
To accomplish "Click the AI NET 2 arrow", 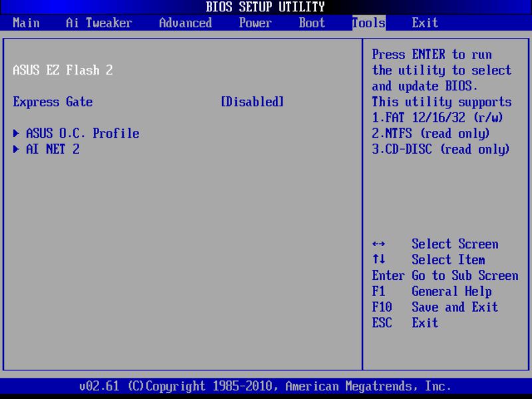I will point(15,149).
